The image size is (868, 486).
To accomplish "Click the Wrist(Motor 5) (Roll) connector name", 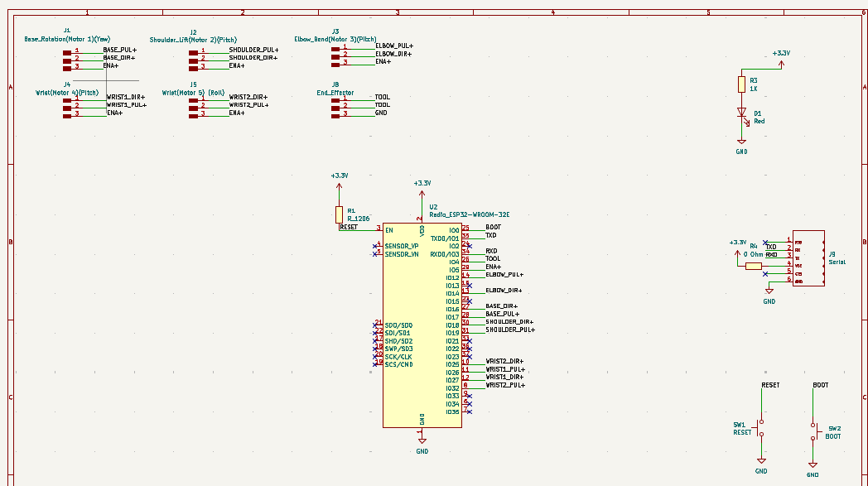I will tap(193, 93).
